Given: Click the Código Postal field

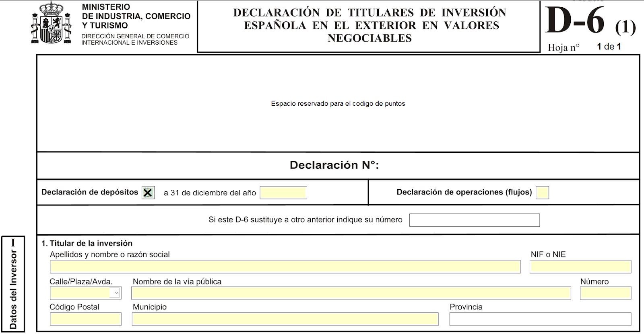Looking at the screenshot, I should [x=86, y=319].
